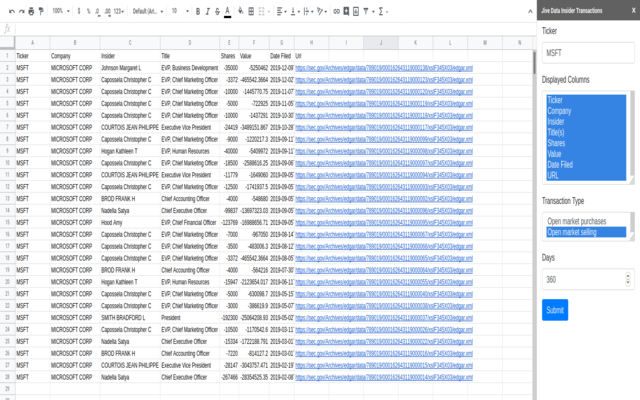Choose Open market selling transaction type
Screen dimensions: 640x400
click(x=586, y=232)
